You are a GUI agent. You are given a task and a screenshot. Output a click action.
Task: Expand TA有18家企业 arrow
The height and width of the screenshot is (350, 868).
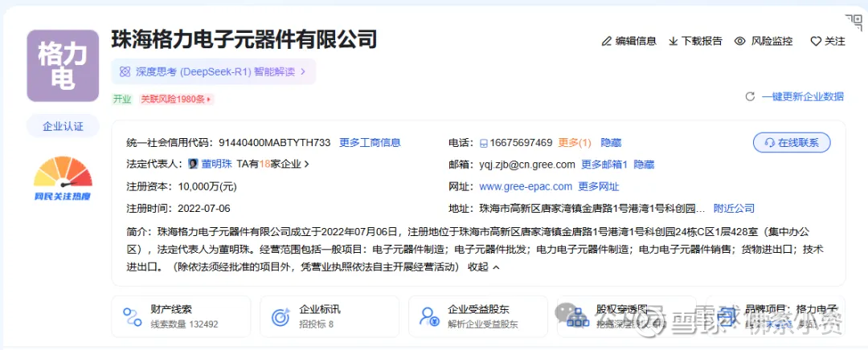click(307, 165)
